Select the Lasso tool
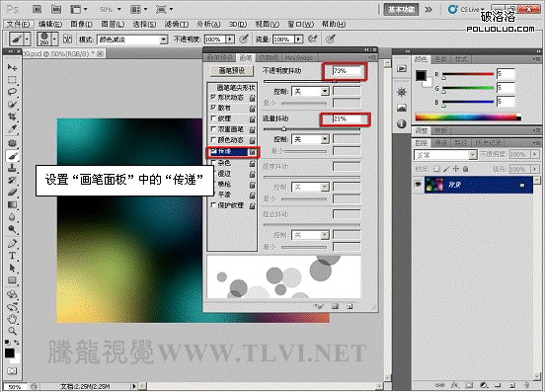545x392 pixels. tap(12, 92)
